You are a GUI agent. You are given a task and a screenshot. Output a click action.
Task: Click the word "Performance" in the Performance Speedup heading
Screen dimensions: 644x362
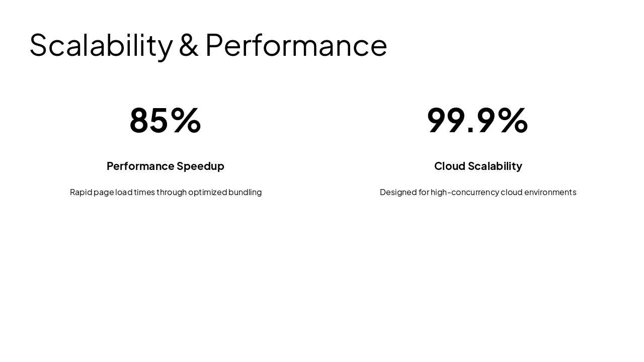pos(140,166)
